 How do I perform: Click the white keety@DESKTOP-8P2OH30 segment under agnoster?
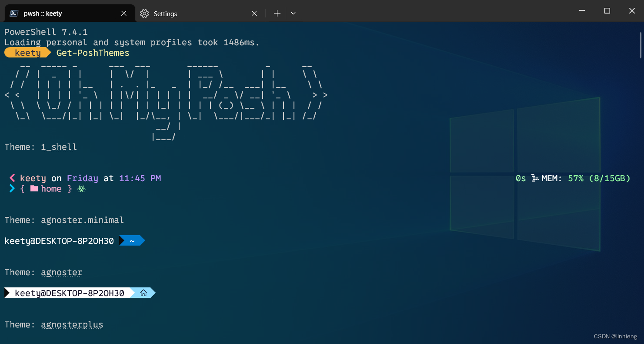tap(70, 293)
